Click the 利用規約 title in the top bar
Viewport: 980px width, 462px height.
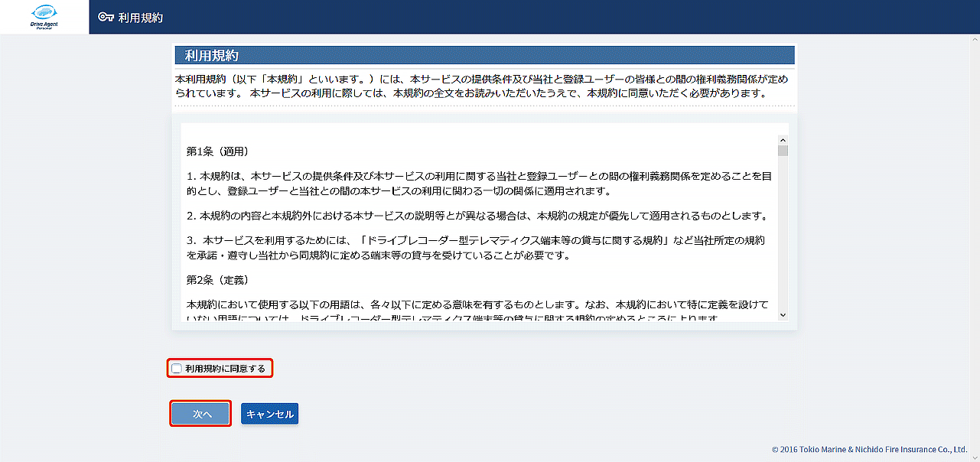(x=141, y=18)
